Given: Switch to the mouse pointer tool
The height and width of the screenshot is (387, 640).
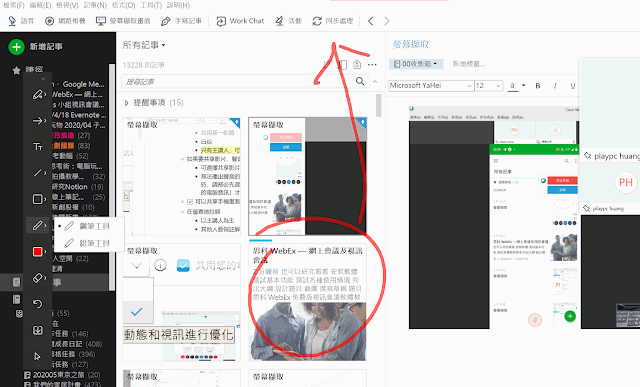Looking at the screenshot, I should pyautogui.click(x=38, y=356).
